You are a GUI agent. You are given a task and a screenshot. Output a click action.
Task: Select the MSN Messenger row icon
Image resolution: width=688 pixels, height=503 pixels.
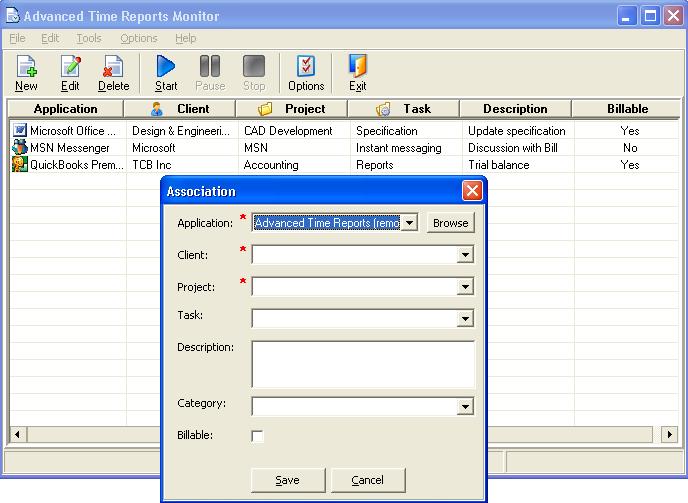(19, 148)
